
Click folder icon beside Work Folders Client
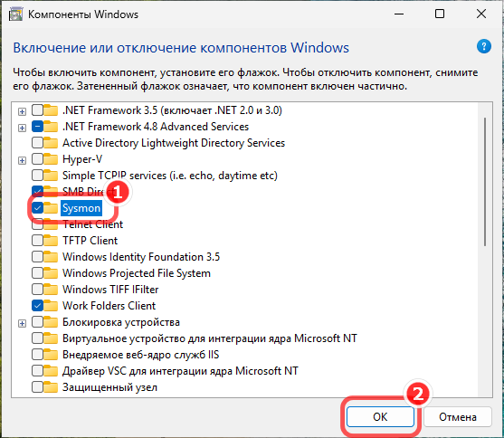51,305
